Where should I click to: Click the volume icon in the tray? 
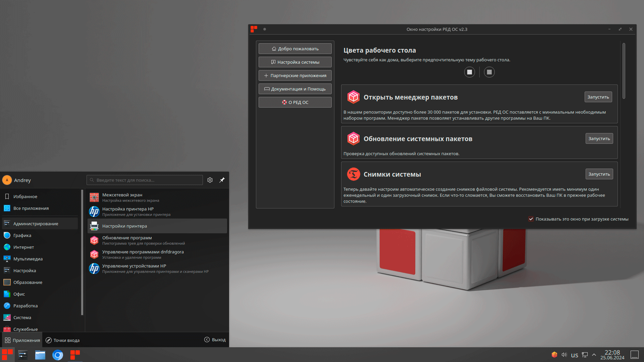tap(564, 355)
